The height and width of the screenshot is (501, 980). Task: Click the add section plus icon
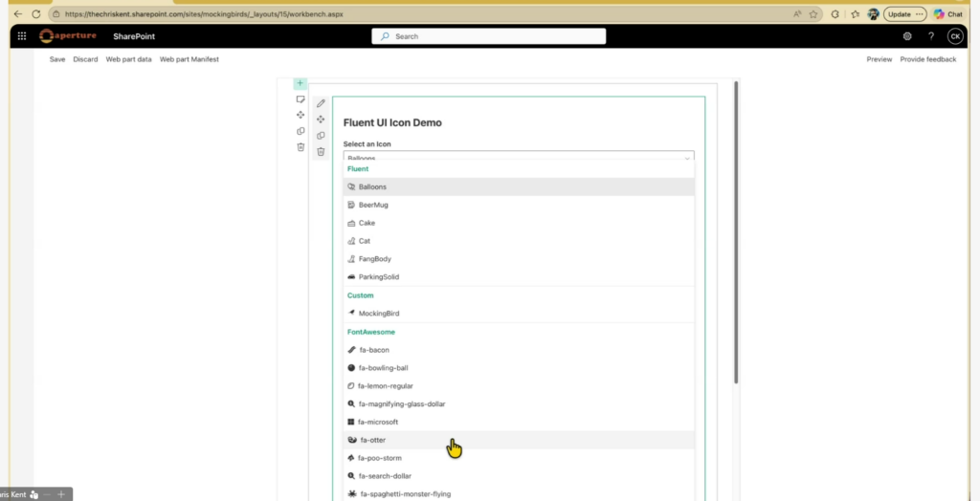(x=300, y=84)
